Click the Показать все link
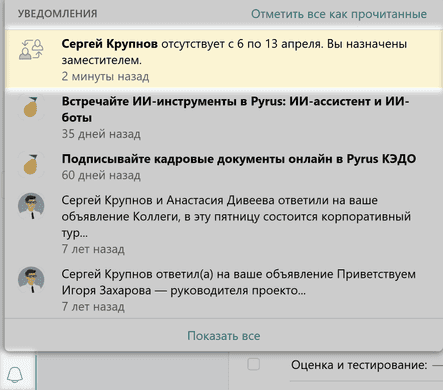The width and height of the screenshot is (443, 390). [224, 336]
